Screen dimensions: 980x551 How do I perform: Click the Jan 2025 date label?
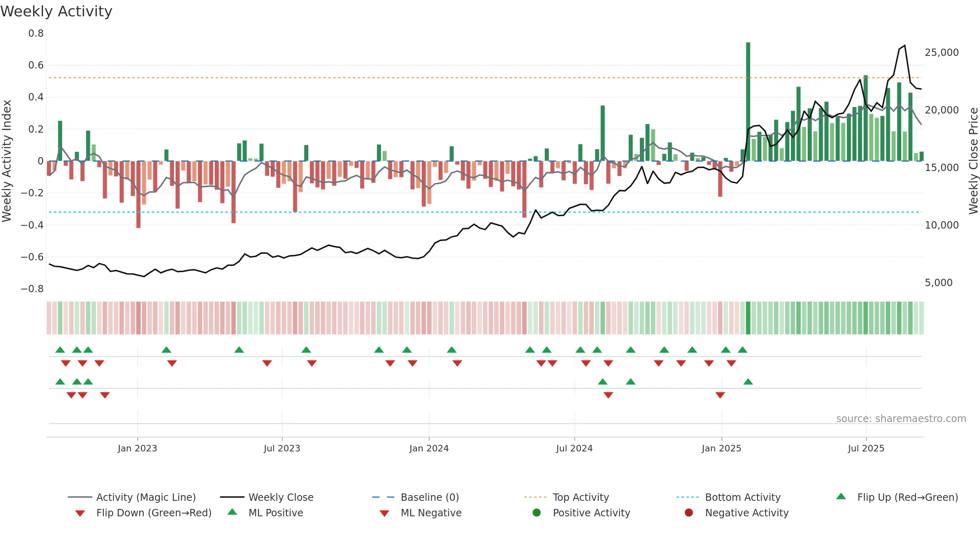click(721, 448)
